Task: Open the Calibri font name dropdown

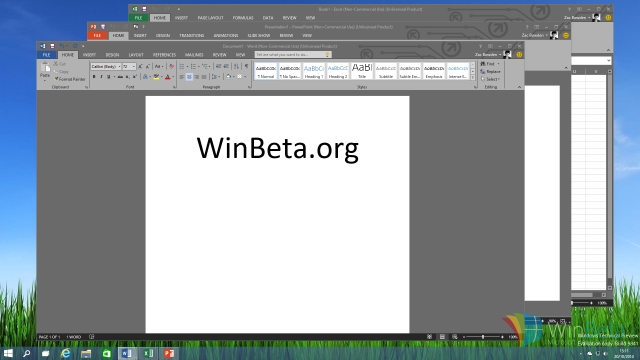Action: point(106,66)
